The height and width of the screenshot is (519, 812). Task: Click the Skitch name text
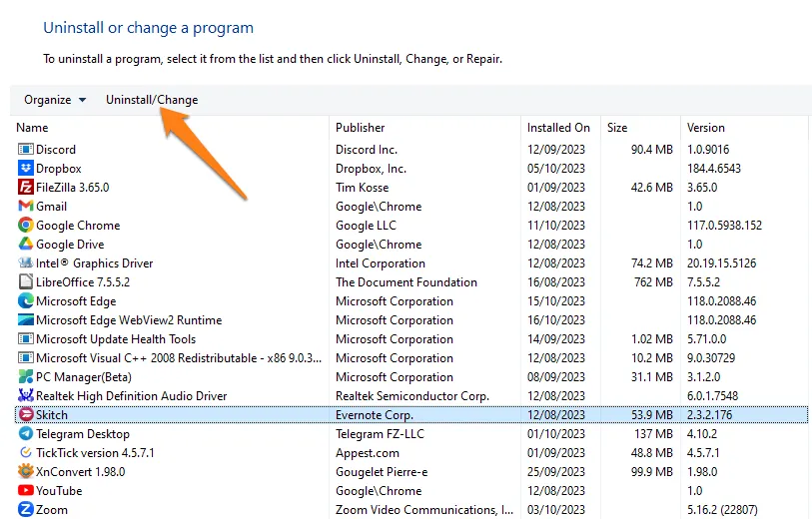pos(52,415)
